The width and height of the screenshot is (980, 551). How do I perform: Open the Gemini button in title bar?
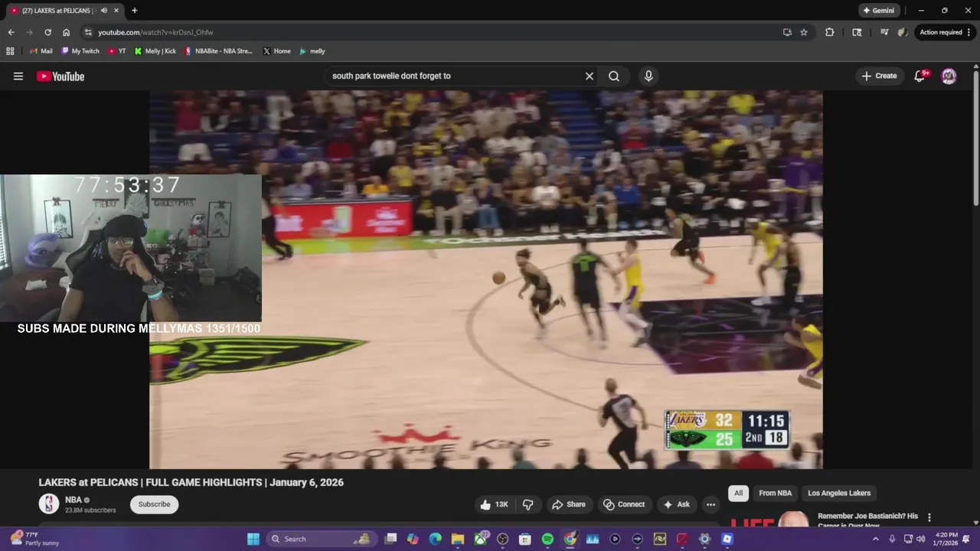879,11
